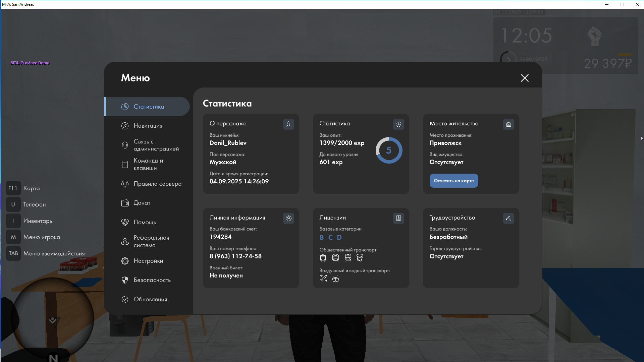Viewport: 644px width, 362px height.
Task: Click the house icon in Место жительства card
Action: [x=508, y=124]
